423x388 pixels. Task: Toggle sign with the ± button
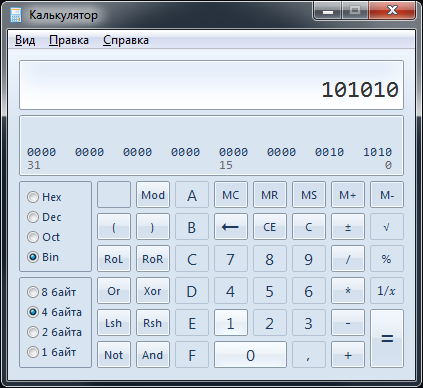click(348, 227)
